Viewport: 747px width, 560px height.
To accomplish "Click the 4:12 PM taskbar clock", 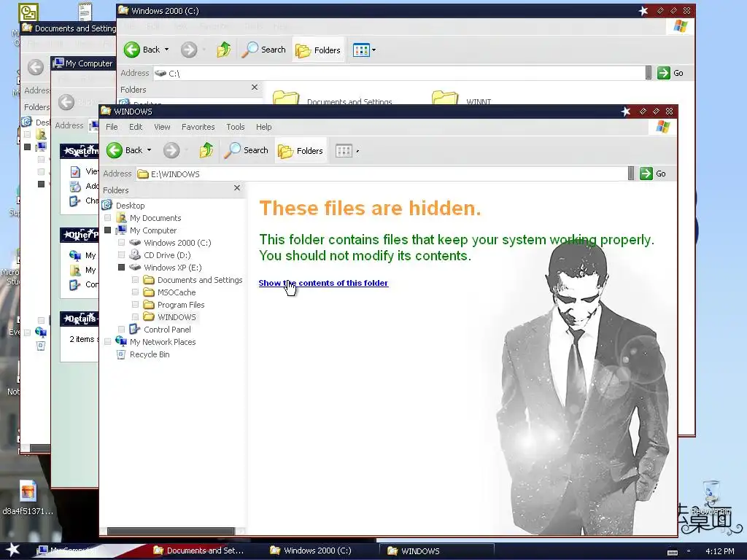I will (x=719, y=551).
